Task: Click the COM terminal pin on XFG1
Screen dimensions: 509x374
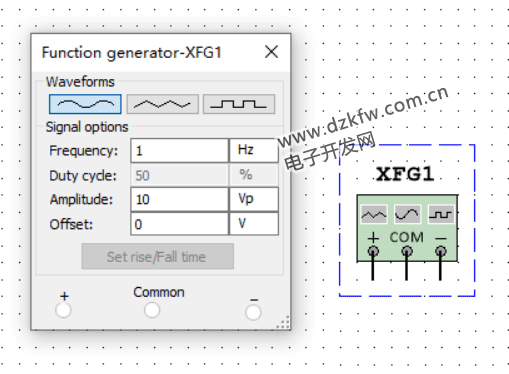Action: (x=407, y=251)
